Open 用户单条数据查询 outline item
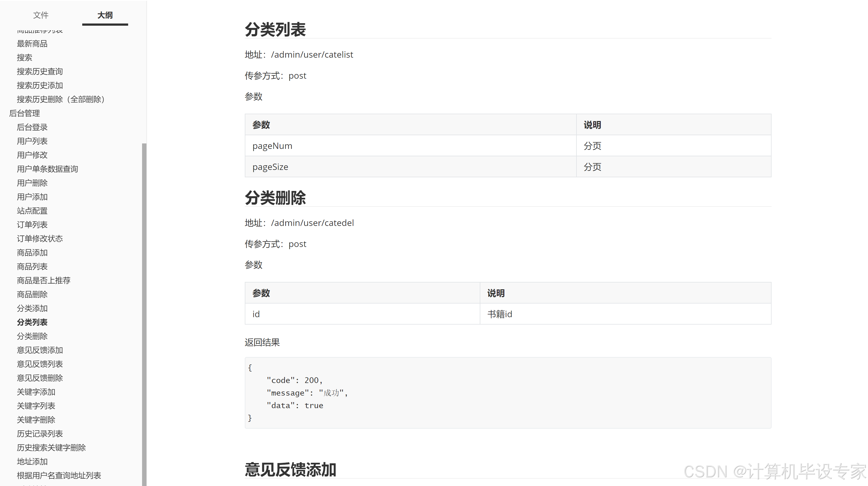Image resolution: width=868 pixels, height=486 pixels. click(x=48, y=169)
